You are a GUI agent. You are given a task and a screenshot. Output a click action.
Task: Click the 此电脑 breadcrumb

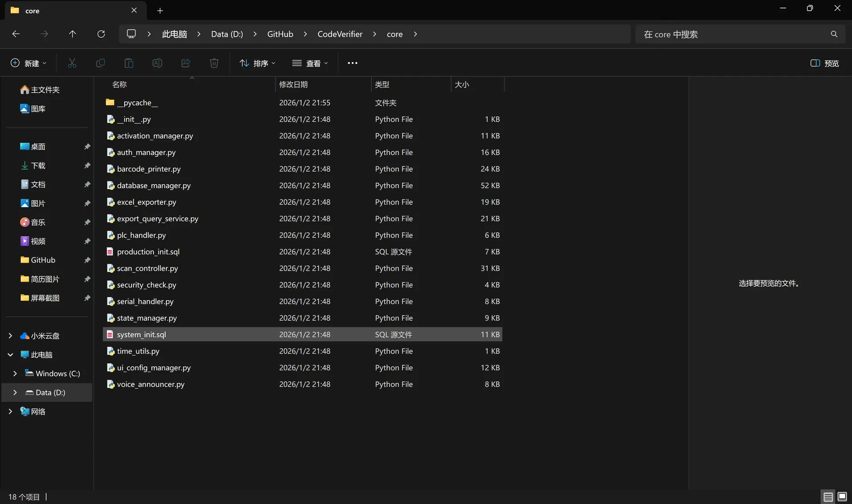[174, 34]
